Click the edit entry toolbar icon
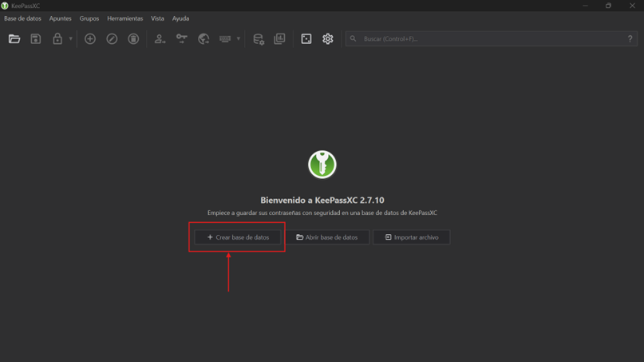Viewport: 644px width, 362px height. (x=112, y=38)
